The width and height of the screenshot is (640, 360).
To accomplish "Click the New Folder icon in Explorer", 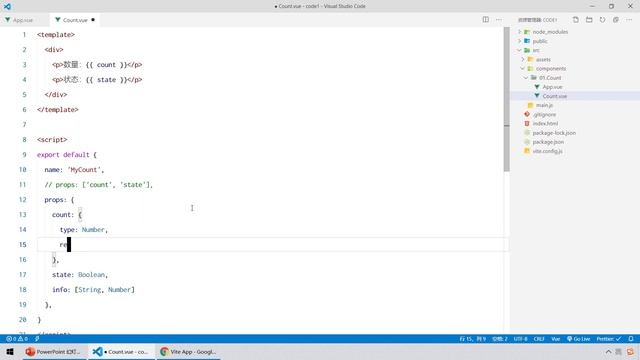I will pyautogui.click(x=589, y=20).
